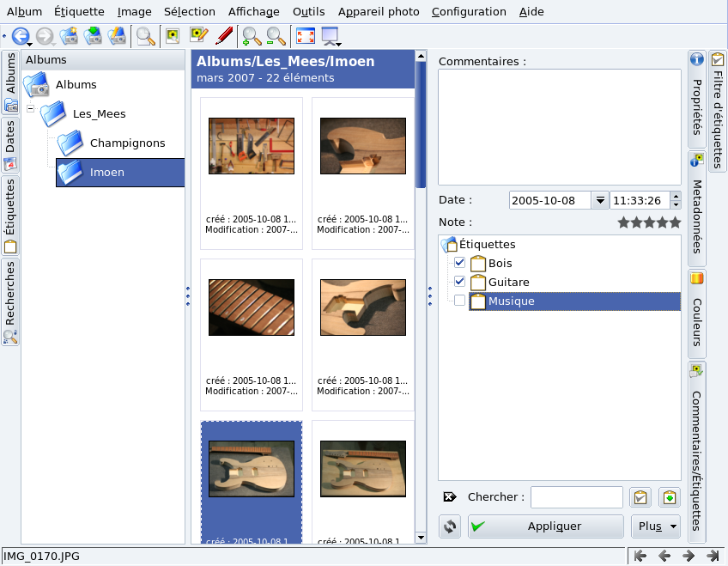Jump to last image using status bar arrow
The width and height of the screenshot is (728, 566).
[712, 557]
